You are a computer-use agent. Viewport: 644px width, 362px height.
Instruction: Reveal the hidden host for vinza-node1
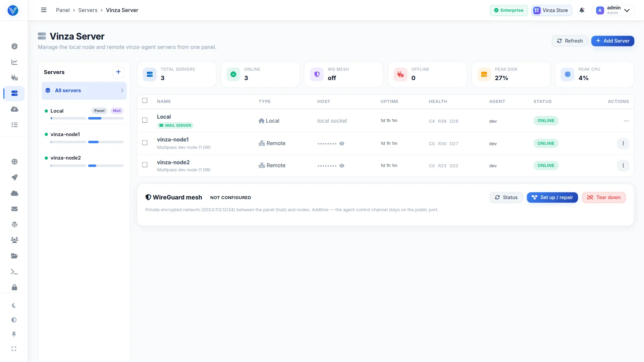tap(342, 143)
